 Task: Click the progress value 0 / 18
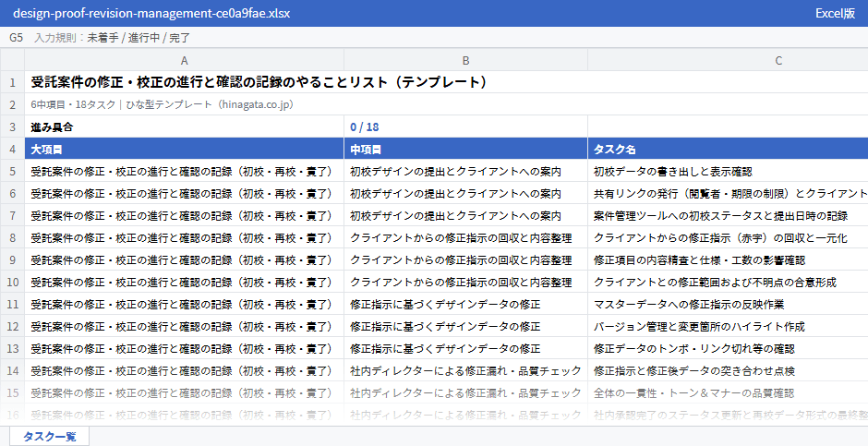465,127
